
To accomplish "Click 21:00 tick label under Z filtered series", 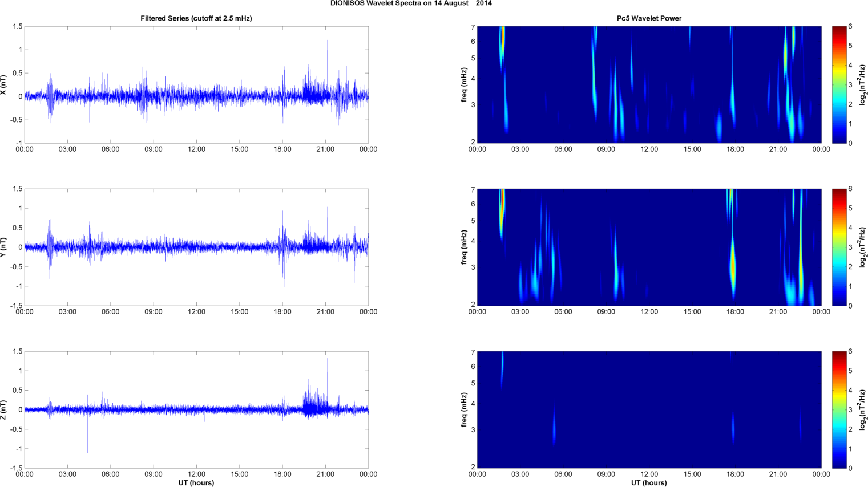I will 325,474.
